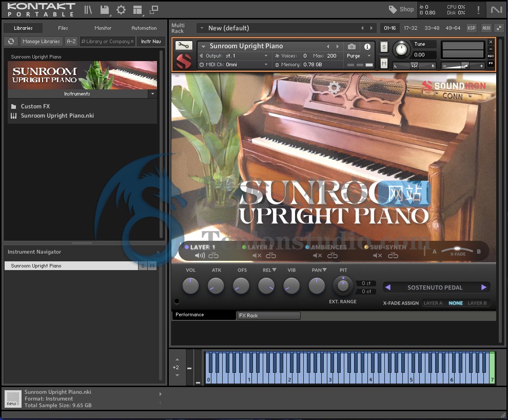Open the KSP multi script button

tap(472, 28)
